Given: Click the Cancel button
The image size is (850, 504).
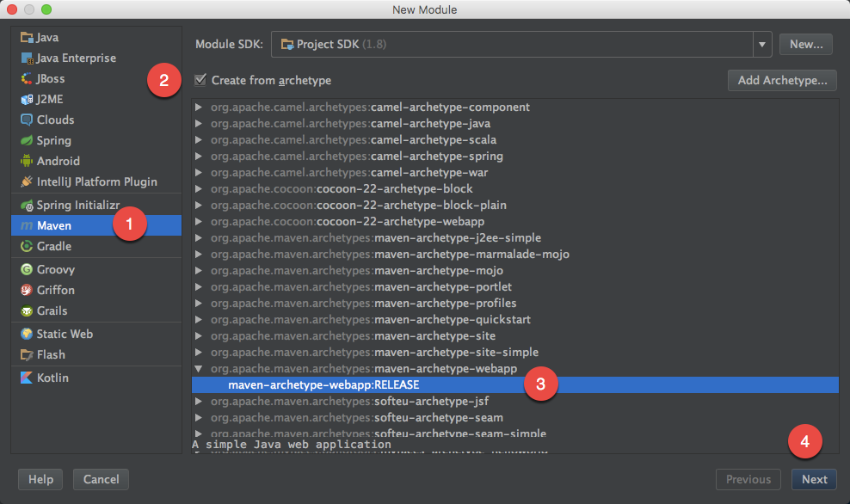Looking at the screenshot, I should click(x=101, y=480).
